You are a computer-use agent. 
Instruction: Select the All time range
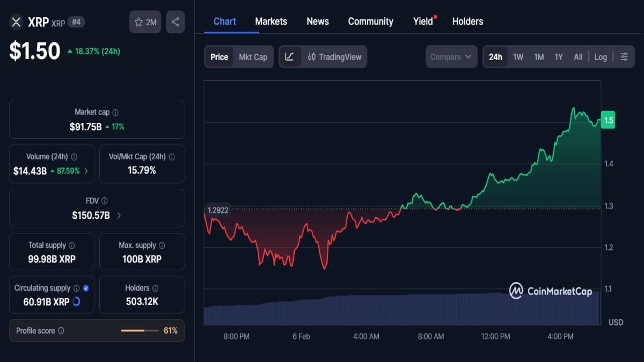pos(578,57)
